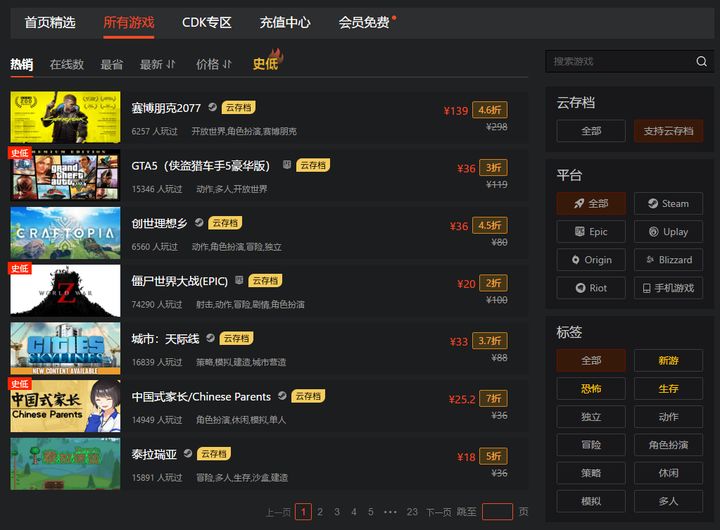Image resolution: width=720 pixels, height=530 pixels.
Task: Click the Epic icon beside GTA5 title
Action: [287, 164]
